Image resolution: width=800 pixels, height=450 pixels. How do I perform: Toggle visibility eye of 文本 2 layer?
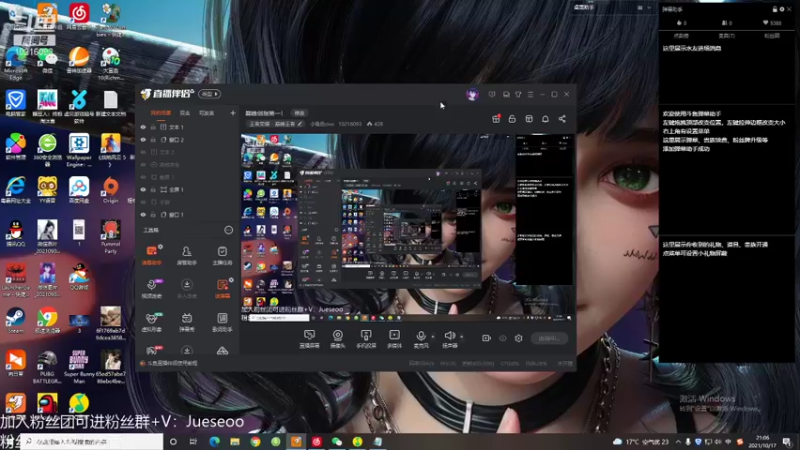(x=143, y=152)
